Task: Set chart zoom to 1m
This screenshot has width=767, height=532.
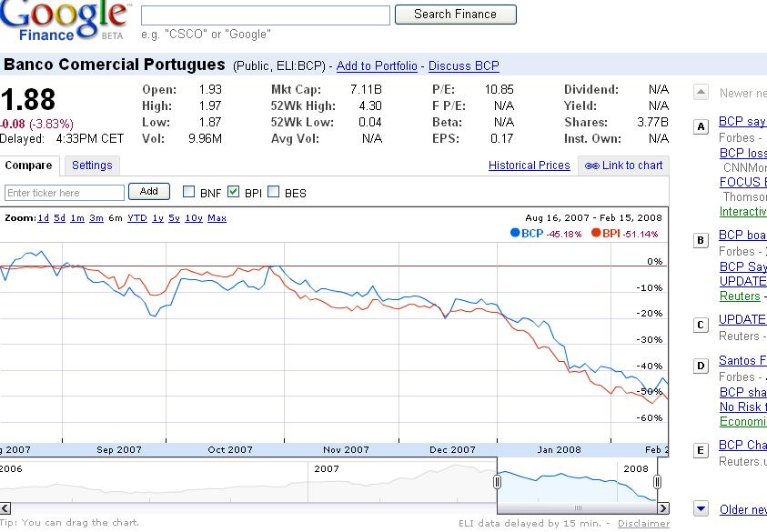Action: (x=76, y=218)
